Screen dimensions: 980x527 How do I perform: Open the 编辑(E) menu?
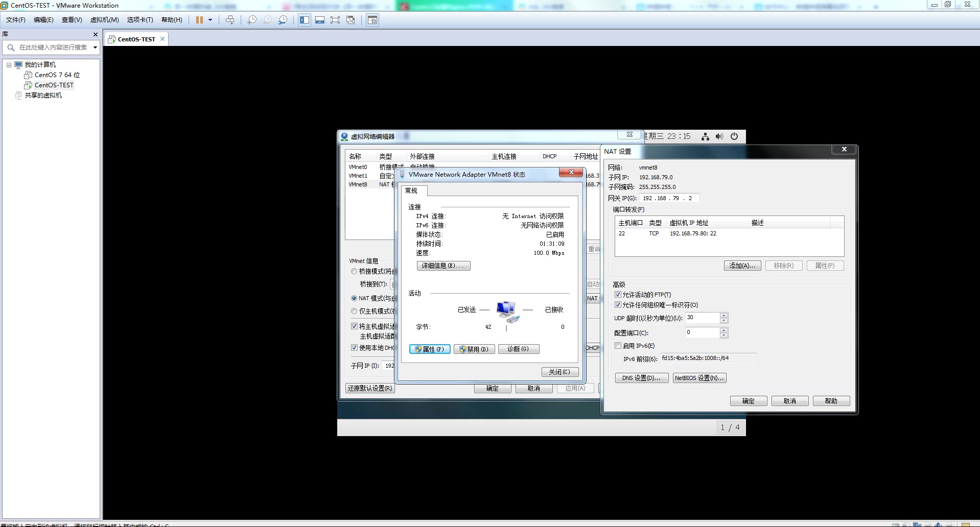pyautogui.click(x=43, y=20)
